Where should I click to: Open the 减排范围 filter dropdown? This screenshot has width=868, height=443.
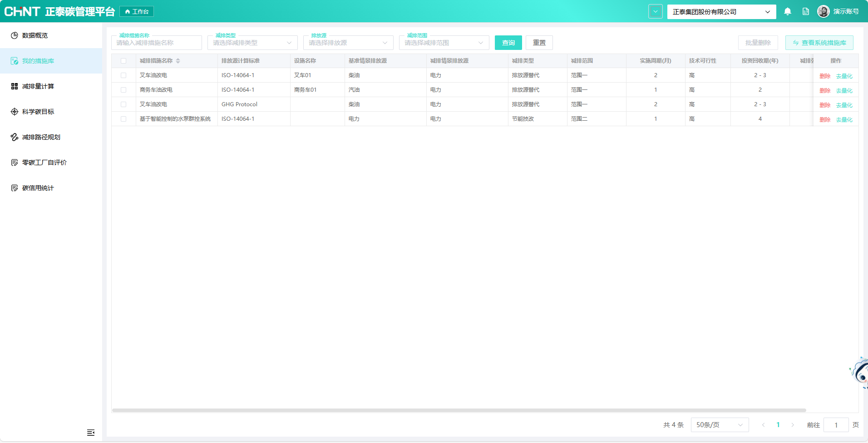point(444,43)
